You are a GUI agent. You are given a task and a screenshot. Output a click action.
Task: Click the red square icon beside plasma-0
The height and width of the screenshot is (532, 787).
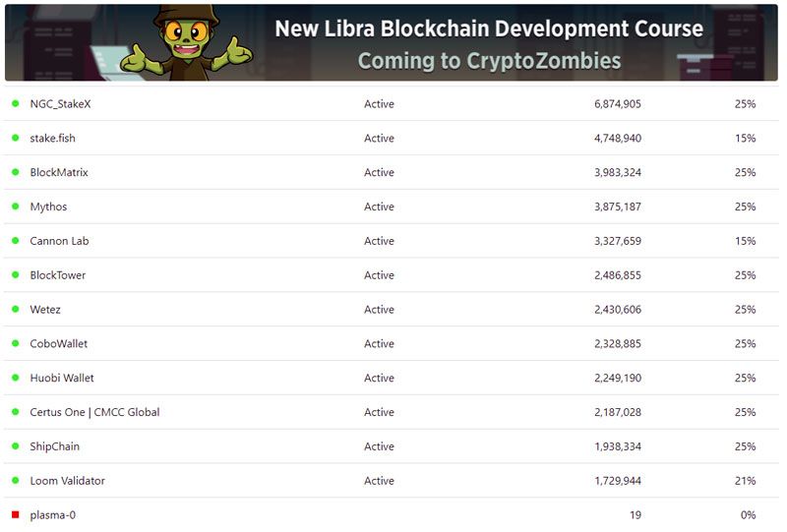(16, 514)
